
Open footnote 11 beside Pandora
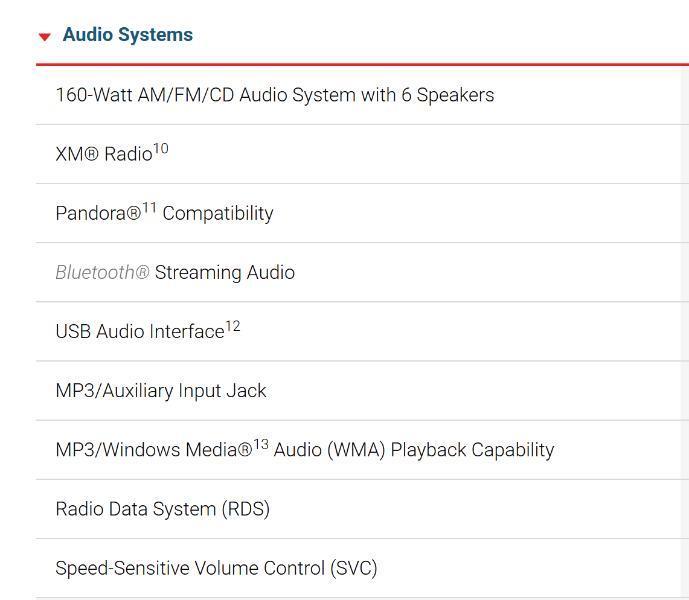pos(149,208)
